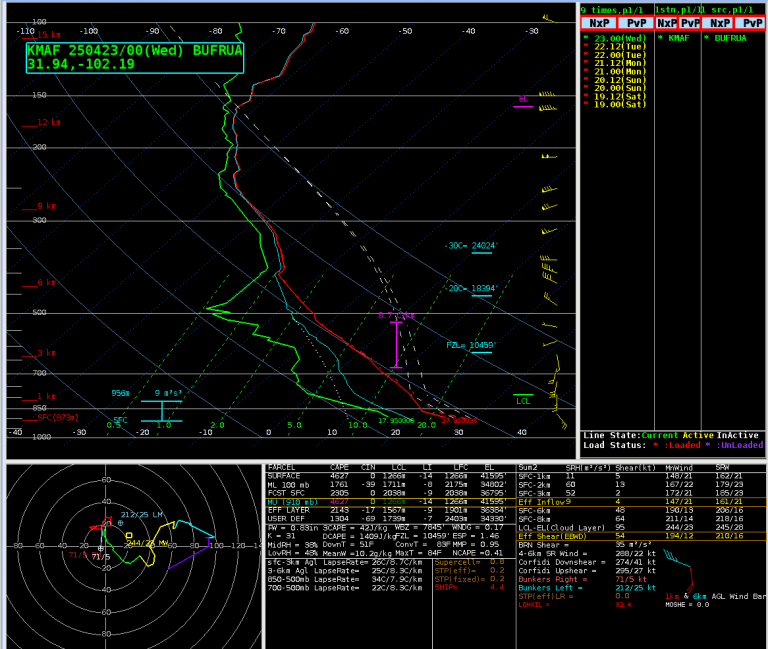Click the 700-500mb LapseRate row
The height and width of the screenshot is (649, 768).
tap(345, 588)
